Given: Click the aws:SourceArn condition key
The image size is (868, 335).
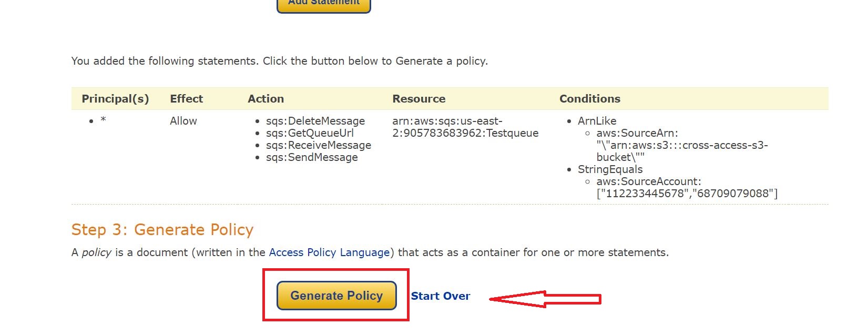Looking at the screenshot, I should coord(637,133).
